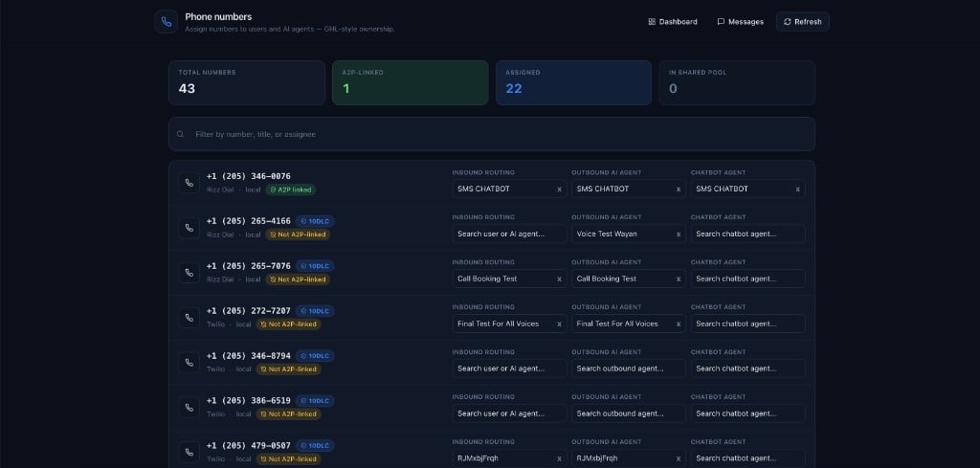Open the Messages page
This screenshot has width=980, height=468.
tap(740, 22)
